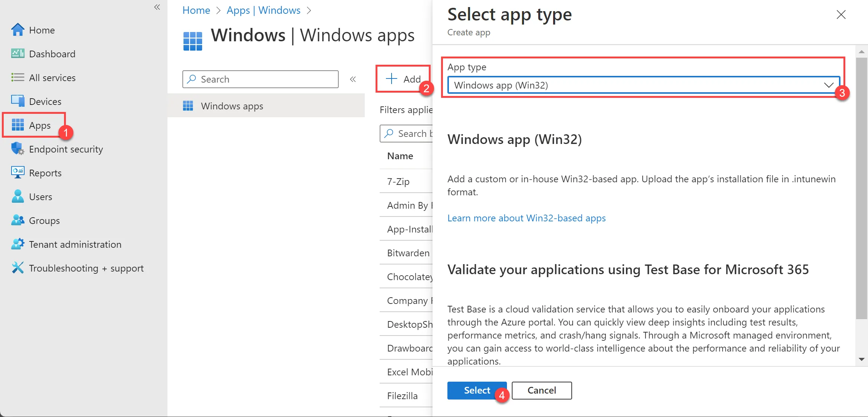Open Troubleshooting + support menu entry

[86, 268]
